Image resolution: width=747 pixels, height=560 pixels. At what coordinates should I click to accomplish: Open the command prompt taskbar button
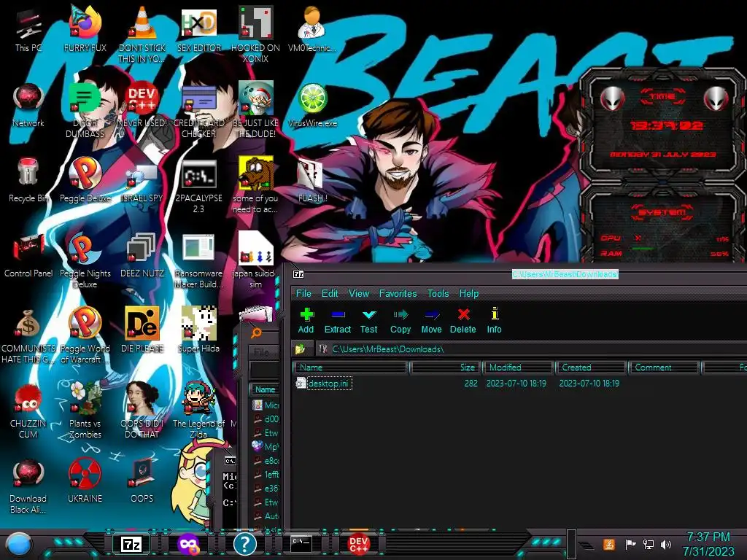click(301, 542)
